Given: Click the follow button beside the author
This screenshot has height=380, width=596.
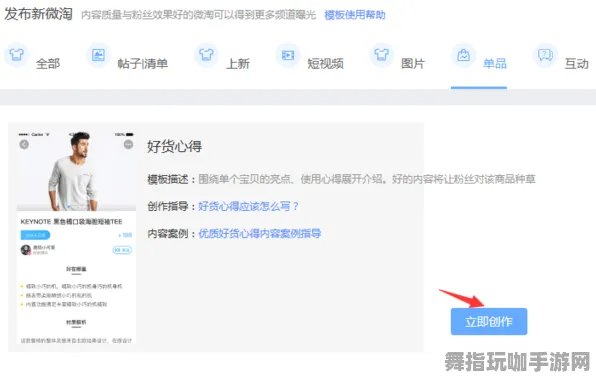Looking at the screenshot, I should click(122, 250).
